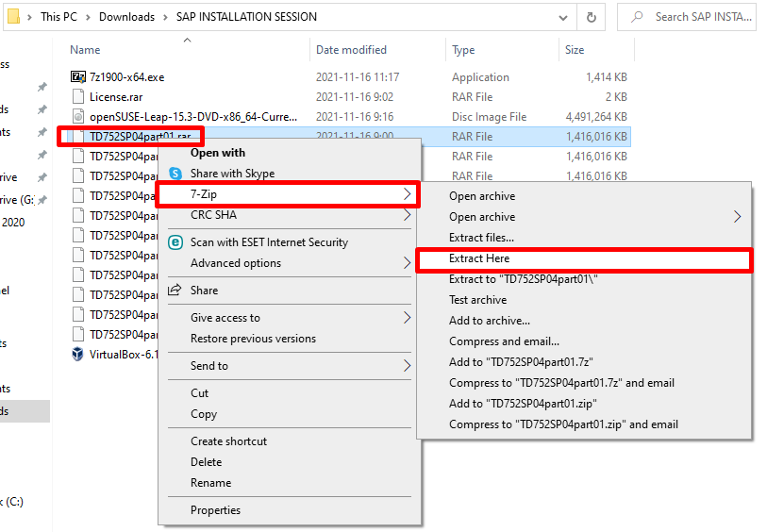
Task: Click date 2021-11-16 11:17 cell
Action: click(358, 76)
